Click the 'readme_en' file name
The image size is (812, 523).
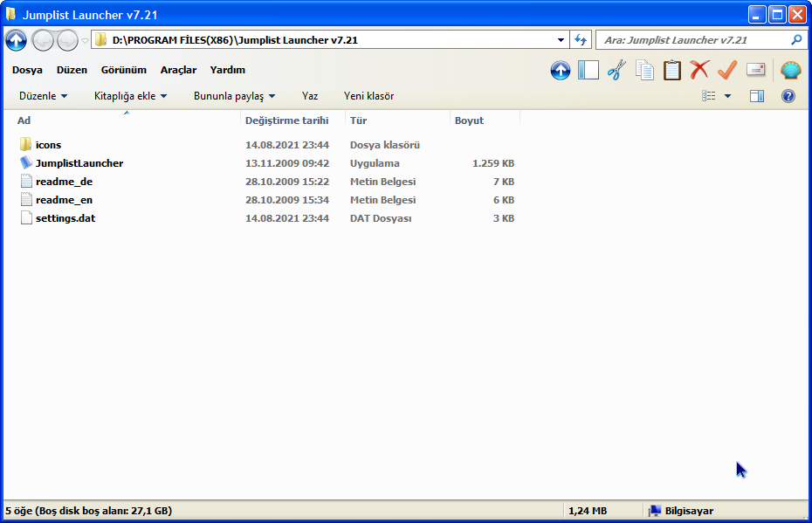coord(65,200)
